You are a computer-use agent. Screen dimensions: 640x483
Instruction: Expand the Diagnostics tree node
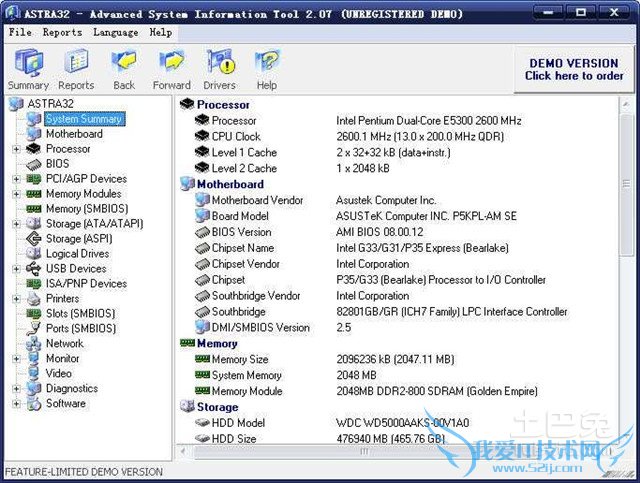click(16, 389)
